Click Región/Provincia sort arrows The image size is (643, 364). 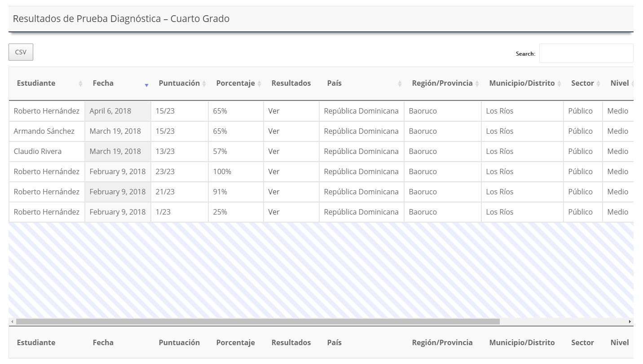[477, 84]
